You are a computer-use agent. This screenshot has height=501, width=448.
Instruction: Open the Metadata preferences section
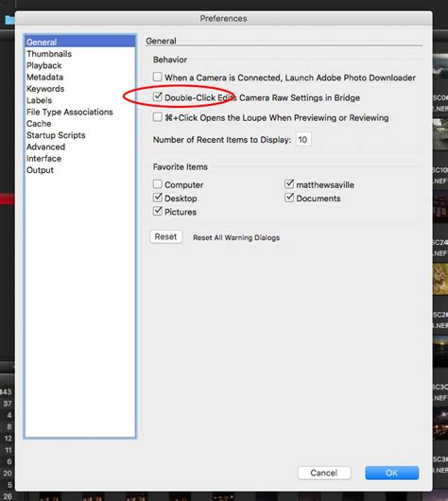[80, 77]
